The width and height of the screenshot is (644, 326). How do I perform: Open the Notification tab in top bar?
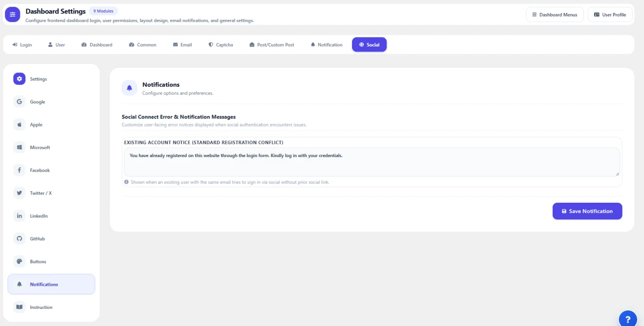pyautogui.click(x=326, y=45)
